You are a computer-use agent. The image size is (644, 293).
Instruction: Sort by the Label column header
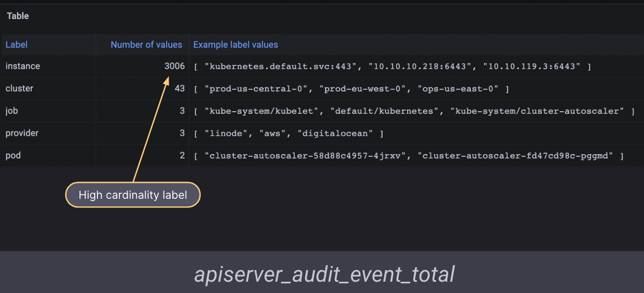pyautogui.click(x=16, y=45)
